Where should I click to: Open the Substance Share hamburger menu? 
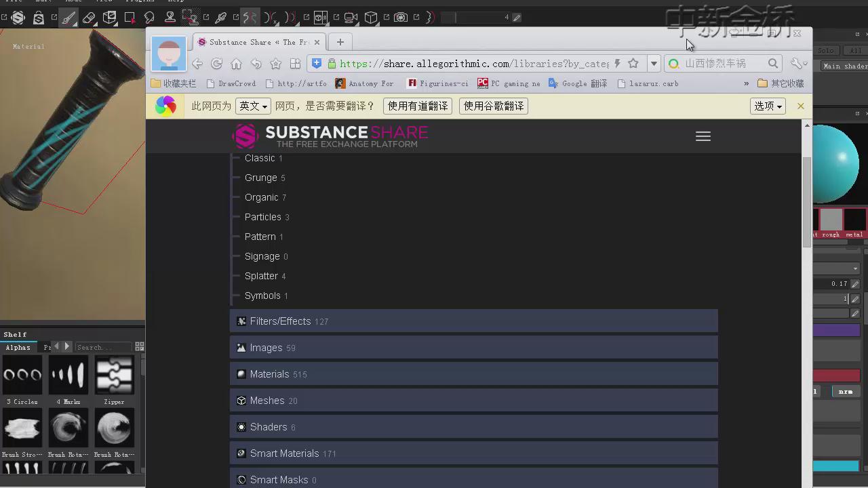703,136
